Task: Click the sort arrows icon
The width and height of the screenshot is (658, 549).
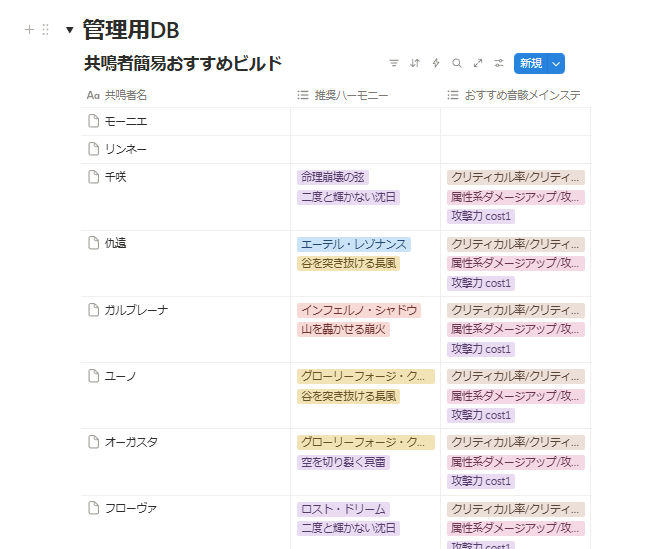Action: click(x=415, y=63)
